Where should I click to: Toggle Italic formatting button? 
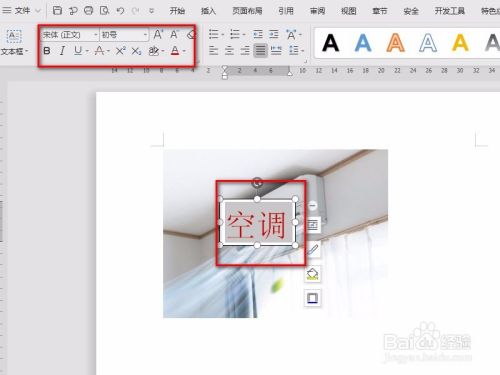point(62,51)
